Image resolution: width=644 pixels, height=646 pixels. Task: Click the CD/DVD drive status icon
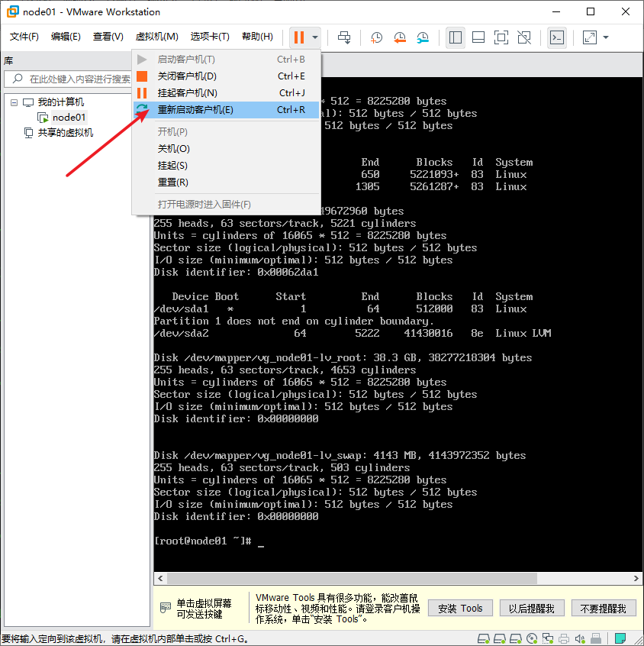[532, 638]
